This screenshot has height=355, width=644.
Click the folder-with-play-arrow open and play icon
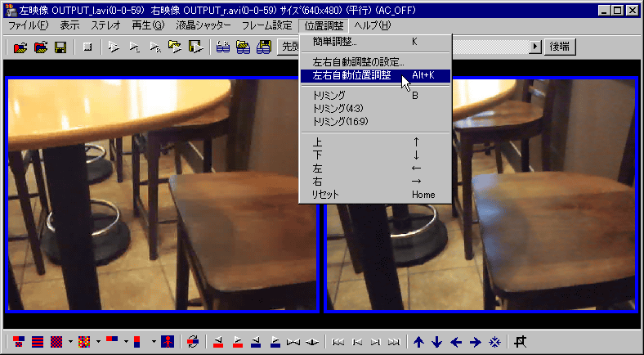176,47
